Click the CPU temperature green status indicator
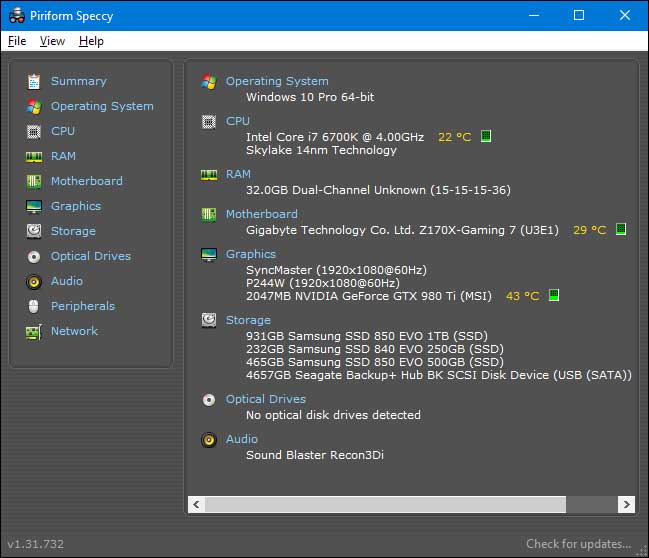Screen dimensions: 649x558 (x=486, y=136)
